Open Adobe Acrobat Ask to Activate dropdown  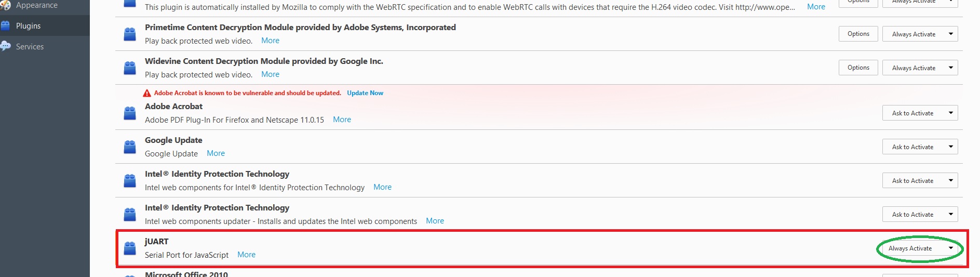920,113
